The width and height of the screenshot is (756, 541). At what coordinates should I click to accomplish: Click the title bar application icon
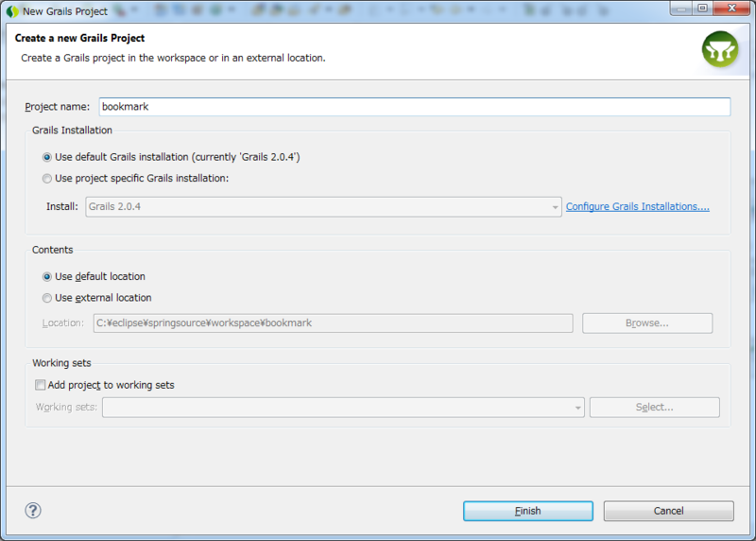(x=12, y=11)
